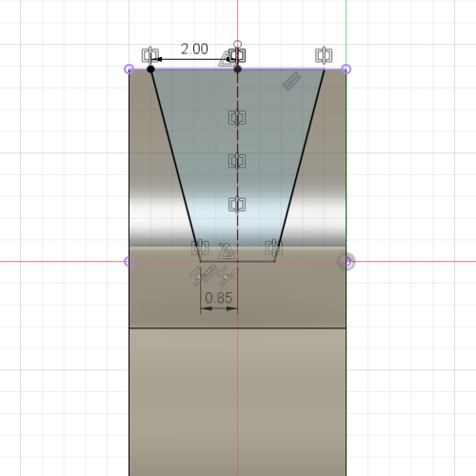Click the middle symmetry glyph on the dashed centerline

pyautogui.click(x=237, y=161)
